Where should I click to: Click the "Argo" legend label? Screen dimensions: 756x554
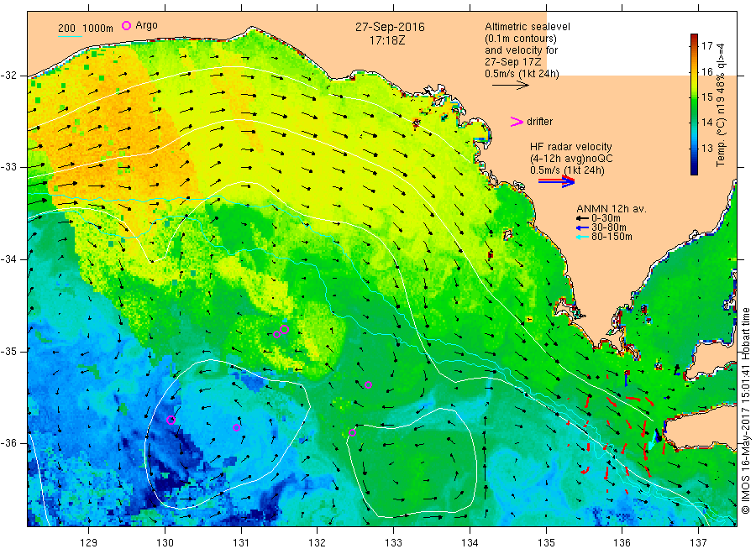click(x=146, y=25)
